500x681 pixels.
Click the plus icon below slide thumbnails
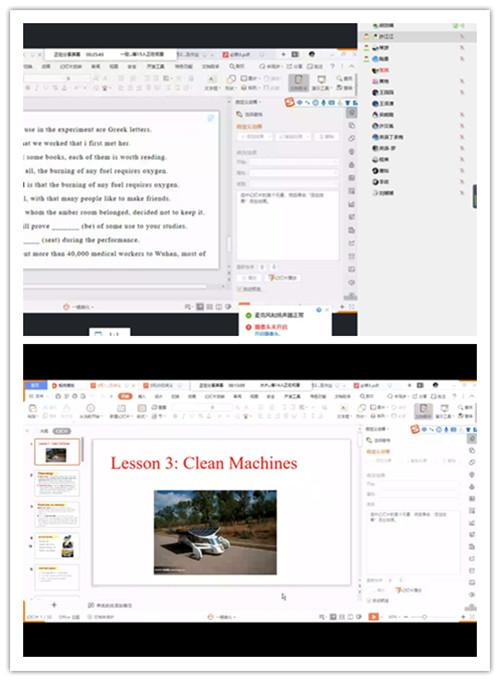click(54, 605)
